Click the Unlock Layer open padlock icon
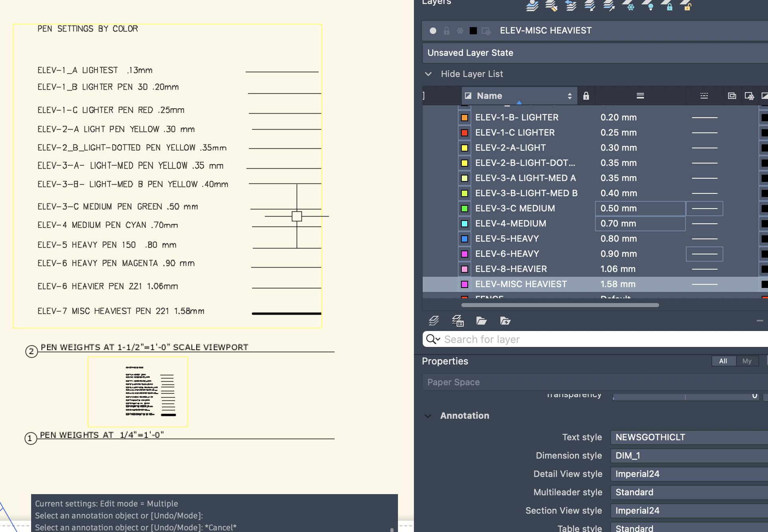 pyautogui.click(x=686, y=6)
